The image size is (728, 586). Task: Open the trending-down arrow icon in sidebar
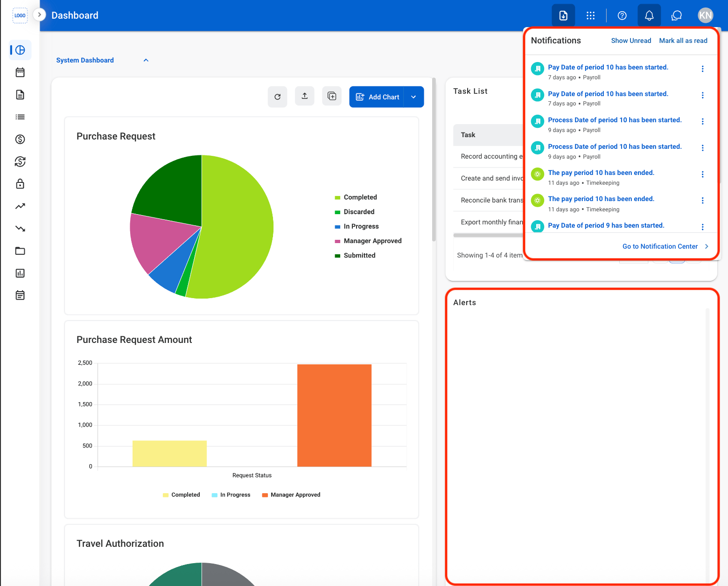pyautogui.click(x=20, y=229)
